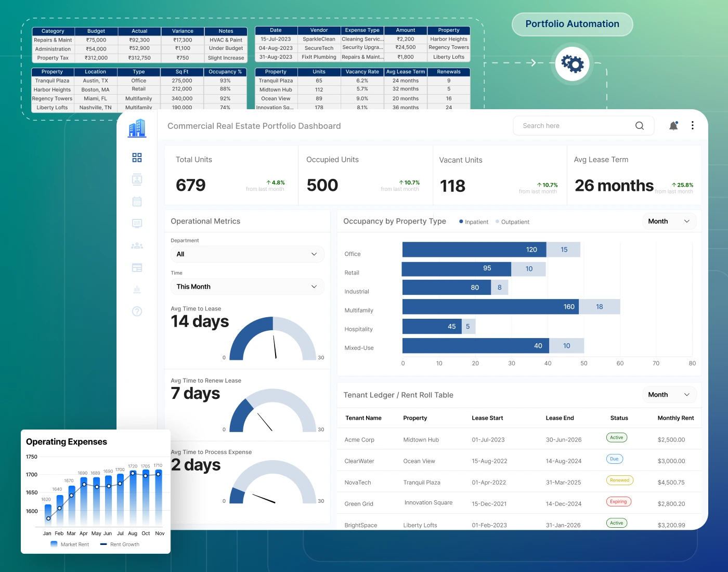This screenshot has width=728, height=572.
Task: Open the people group icon in sidebar
Action: pyautogui.click(x=137, y=245)
